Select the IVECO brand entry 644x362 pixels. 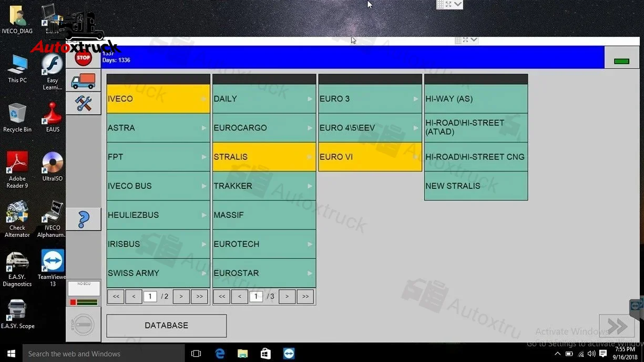point(158,99)
